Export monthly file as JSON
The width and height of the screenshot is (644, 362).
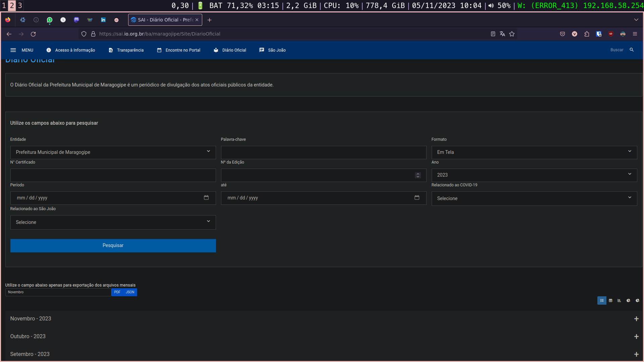(x=130, y=292)
